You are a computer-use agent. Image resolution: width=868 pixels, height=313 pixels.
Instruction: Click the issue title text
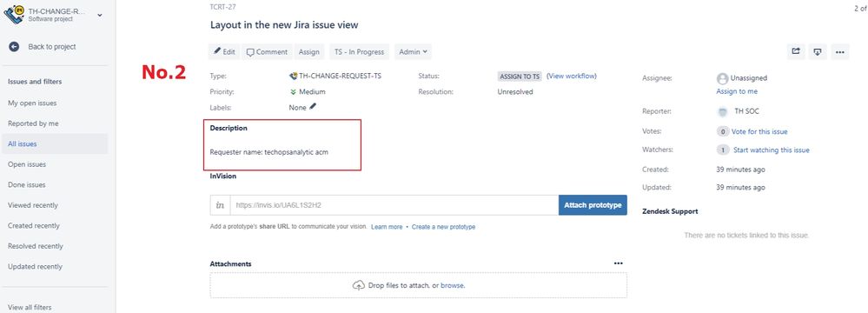[x=284, y=25]
